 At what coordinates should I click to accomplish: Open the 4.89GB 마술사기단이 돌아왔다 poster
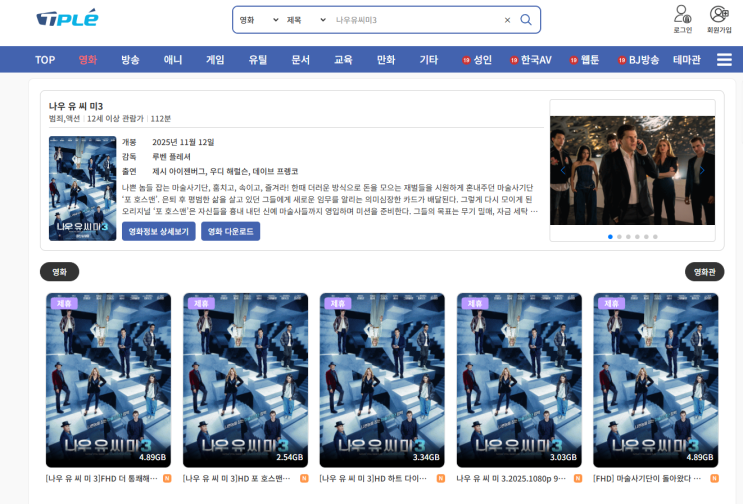[x=656, y=380]
